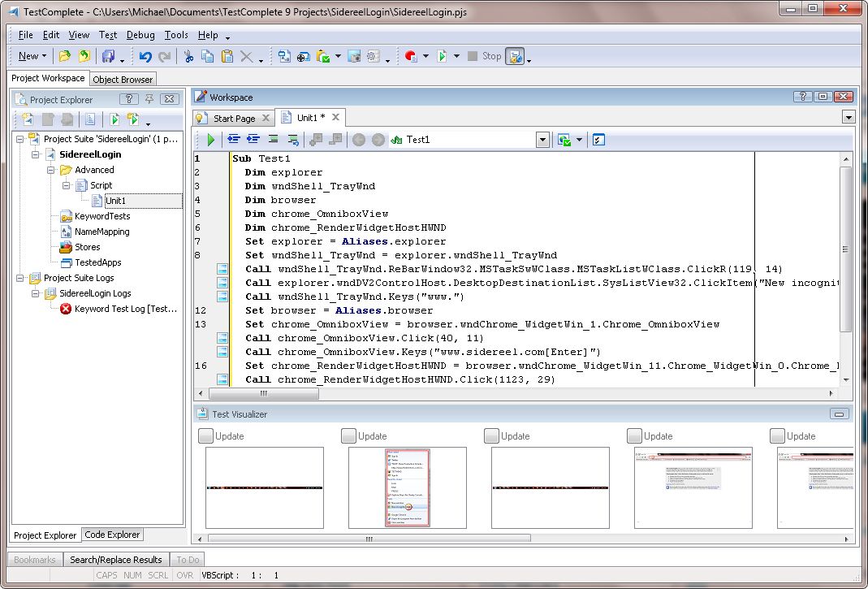Click the open folder icon in main toolbar
868x589 pixels.
coord(65,56)
